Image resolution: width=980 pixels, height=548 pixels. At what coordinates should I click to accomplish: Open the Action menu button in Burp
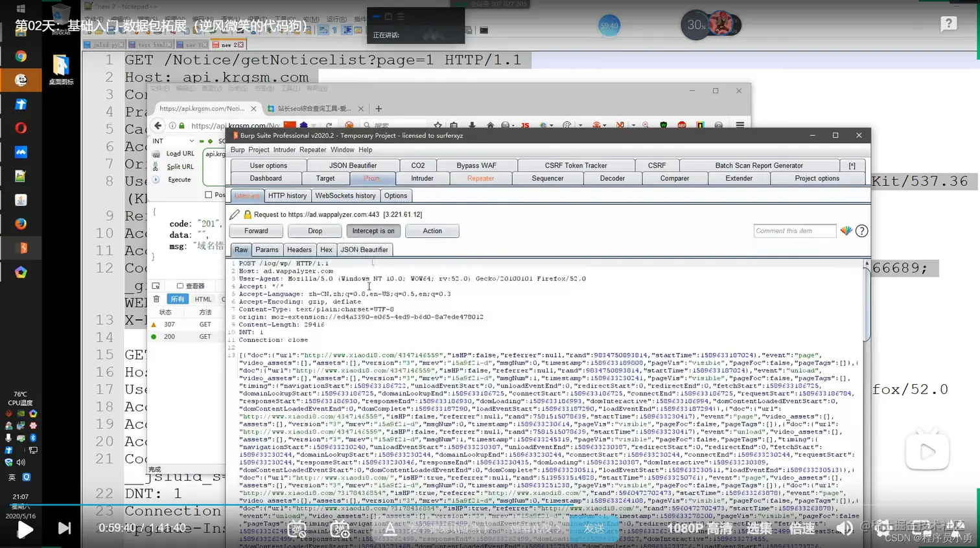(x=432, y=231)
